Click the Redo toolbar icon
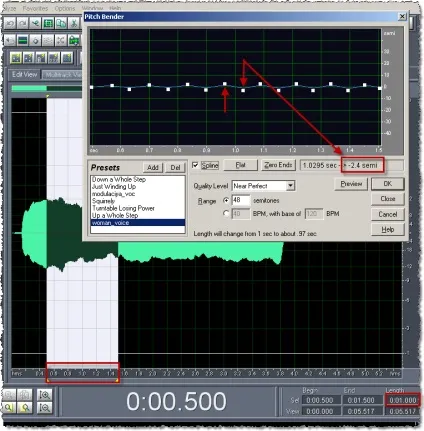 click(x=22, y=23)
